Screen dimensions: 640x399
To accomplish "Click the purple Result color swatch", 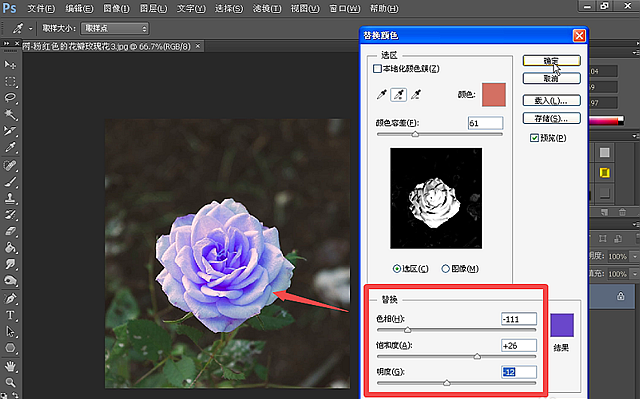I will click(562, 325).
